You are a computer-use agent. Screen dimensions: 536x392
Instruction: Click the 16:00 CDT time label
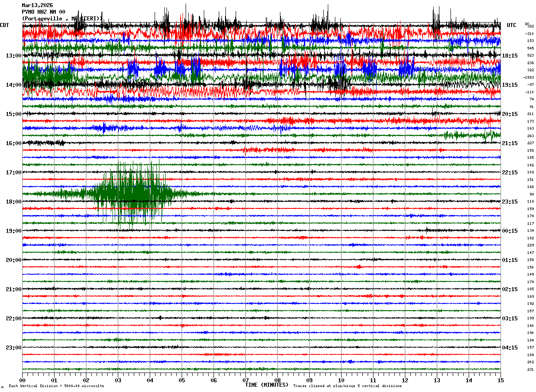pos(13,143)
